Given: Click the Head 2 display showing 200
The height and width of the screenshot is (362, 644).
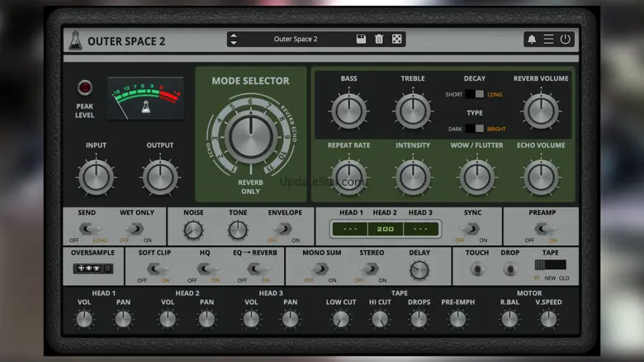Looking at the screenshot, I should pyautogui.click(x=386, y=229).
